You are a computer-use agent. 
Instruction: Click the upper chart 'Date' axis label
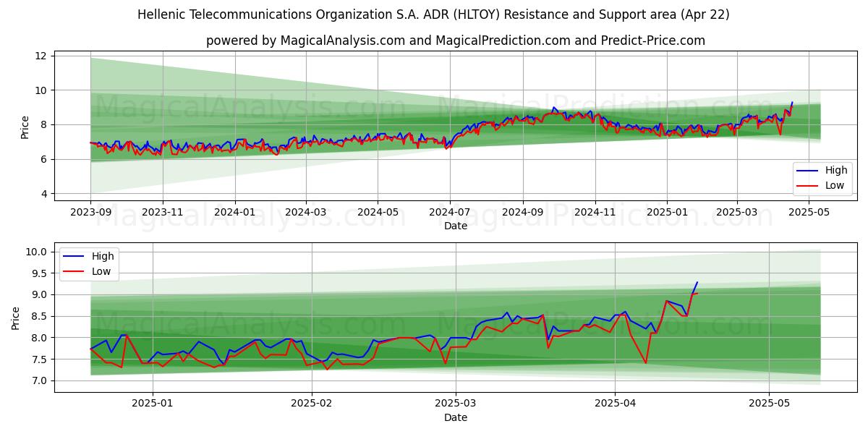click(456, 226)
